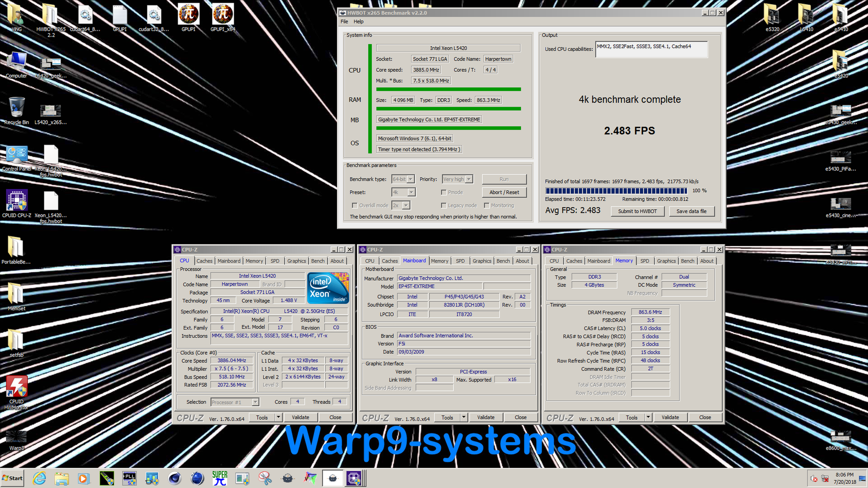Open the e5420 folder on desktop
The height and width of the screenshot is (488, 868).
tap(841, 65)
